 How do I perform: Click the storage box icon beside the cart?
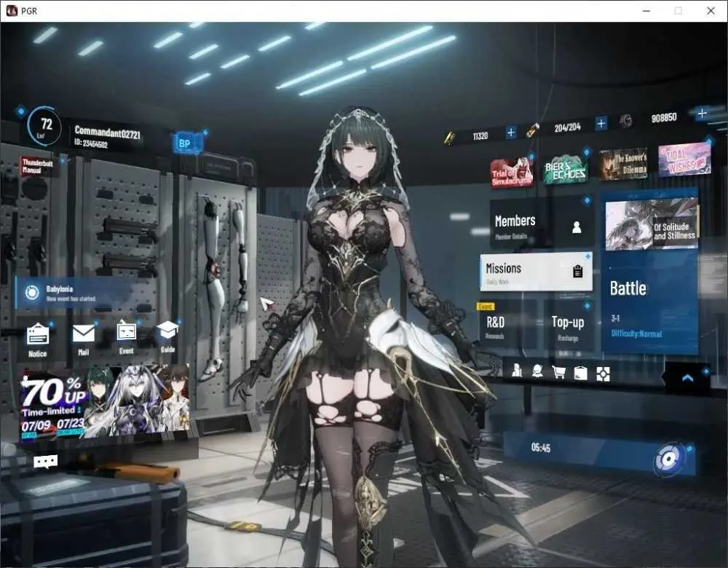click(580, 373)
